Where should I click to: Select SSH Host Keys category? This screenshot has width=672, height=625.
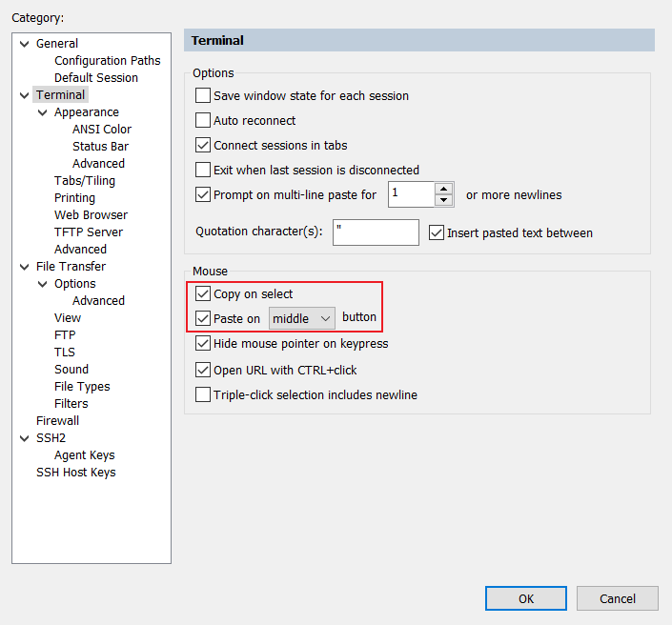point(76,473)
